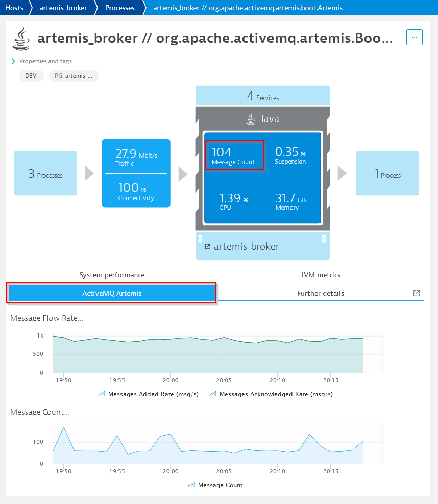This screenshot has height=504, width=438.
Task: Select the ActiveMQ Artemis tab
Action: (x=112, y=293)
